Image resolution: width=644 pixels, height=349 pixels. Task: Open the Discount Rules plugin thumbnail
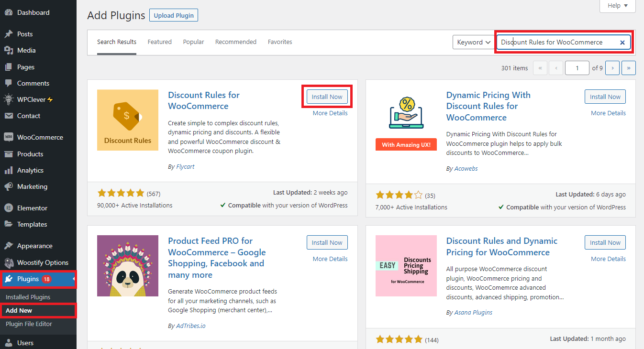(x=128, y=120)
